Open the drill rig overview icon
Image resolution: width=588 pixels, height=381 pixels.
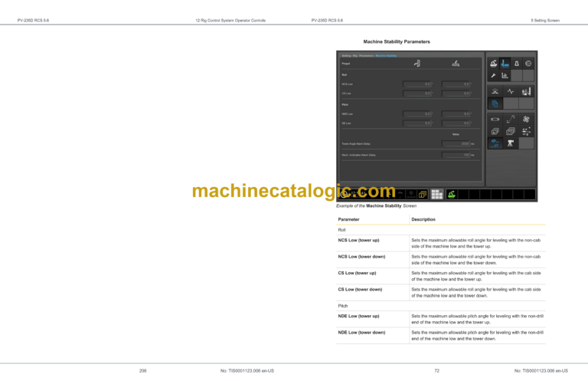pos(494,64)
